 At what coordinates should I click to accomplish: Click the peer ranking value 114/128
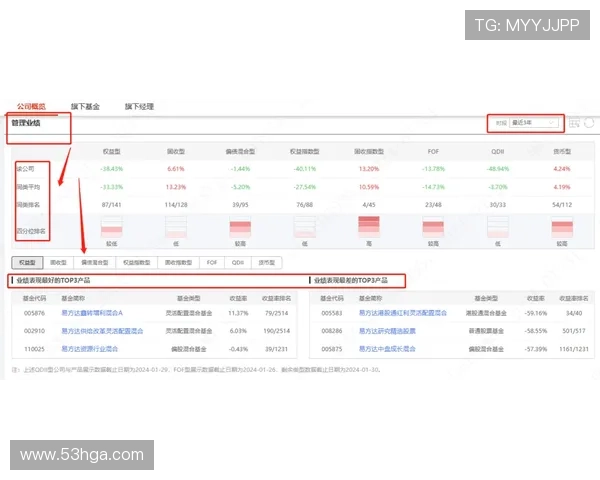point(176,205)
